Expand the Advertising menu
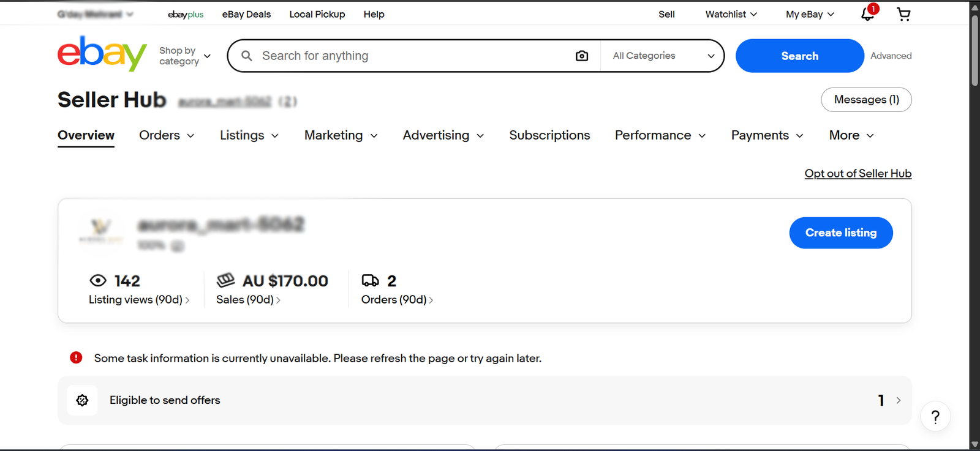Viewport: 980px width, 451px height. 443,135
